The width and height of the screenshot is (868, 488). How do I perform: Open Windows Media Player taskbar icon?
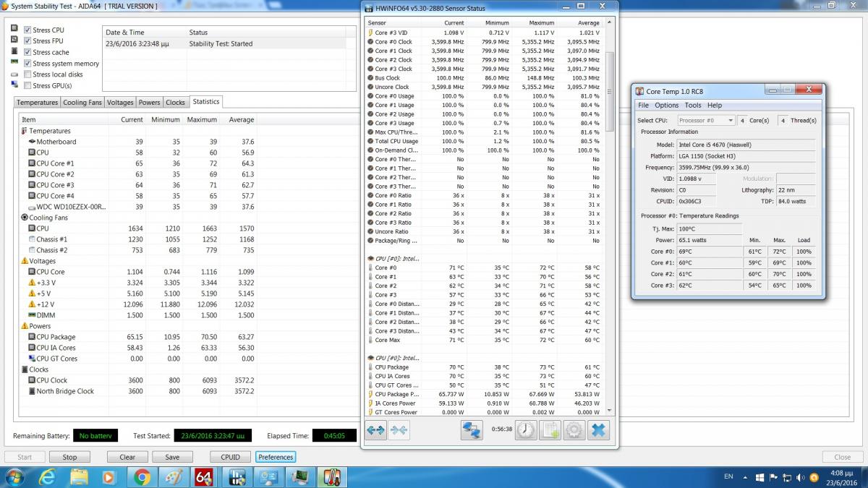109,477
